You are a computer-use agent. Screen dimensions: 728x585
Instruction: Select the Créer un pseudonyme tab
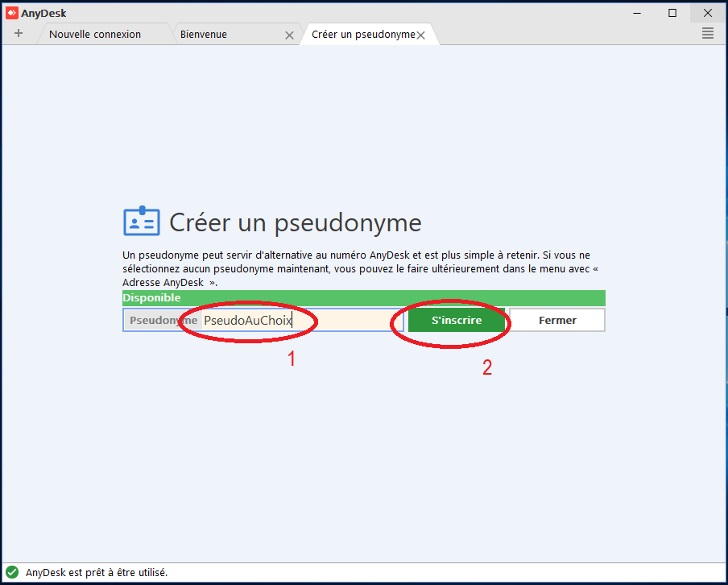coord(363,35)
